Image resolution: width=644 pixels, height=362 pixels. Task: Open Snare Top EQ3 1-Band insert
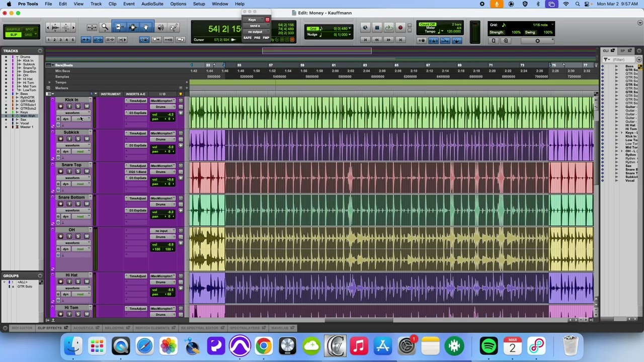tap(137, 172)
